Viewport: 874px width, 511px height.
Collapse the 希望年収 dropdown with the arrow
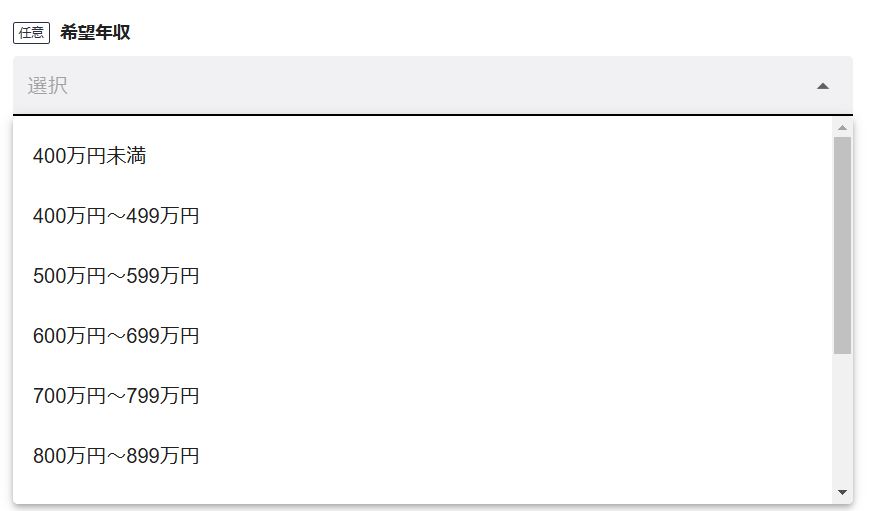(x=822, y=86)
